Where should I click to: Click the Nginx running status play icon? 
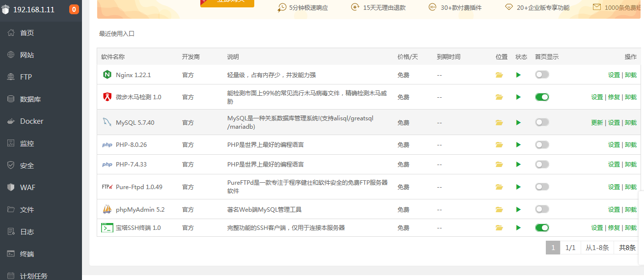click(518, 75)
